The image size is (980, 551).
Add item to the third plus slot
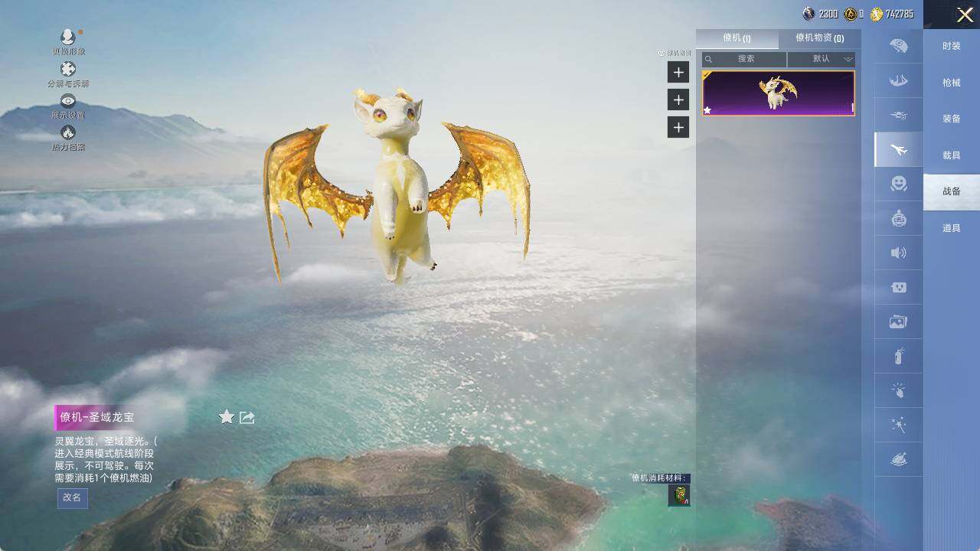pyautogui.click(x=678, y=127)
